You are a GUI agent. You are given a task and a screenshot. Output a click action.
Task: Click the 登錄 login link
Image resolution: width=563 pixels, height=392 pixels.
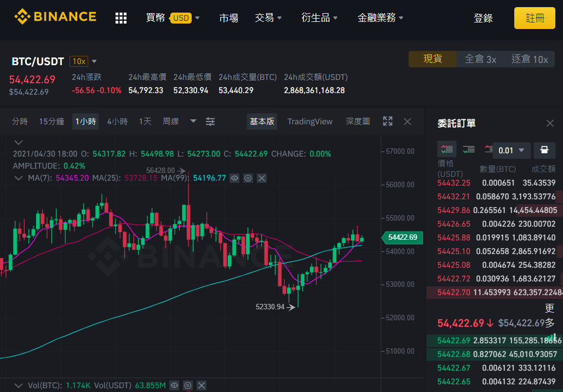coord(483,18)
